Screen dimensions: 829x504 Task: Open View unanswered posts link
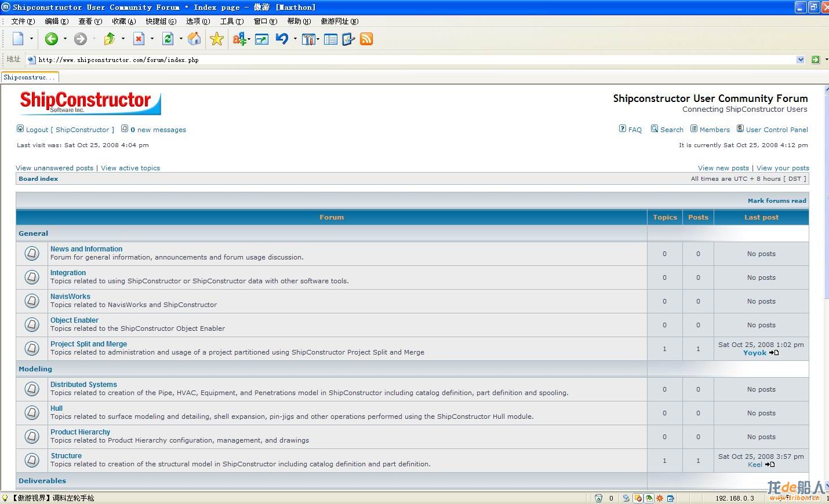point(54,168)
